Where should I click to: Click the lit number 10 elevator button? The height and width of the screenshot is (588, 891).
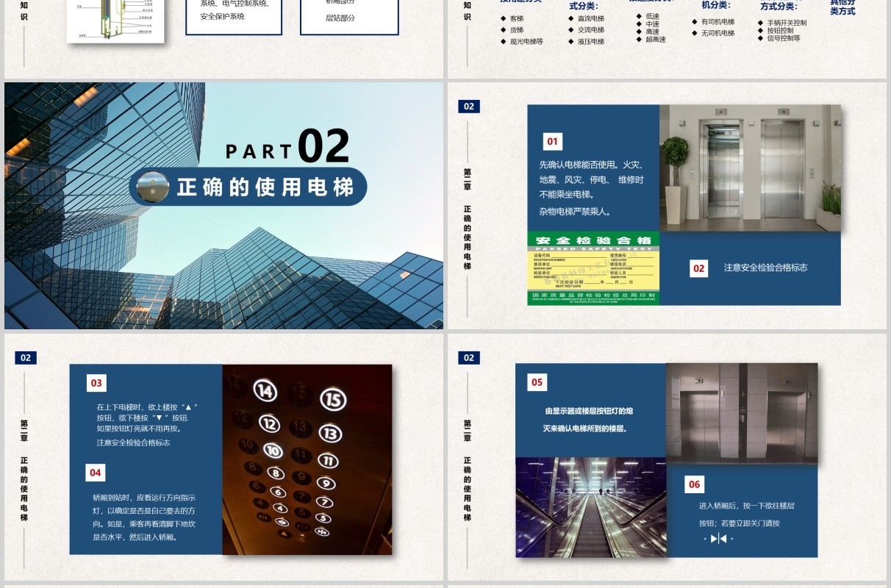pos(272,451)
